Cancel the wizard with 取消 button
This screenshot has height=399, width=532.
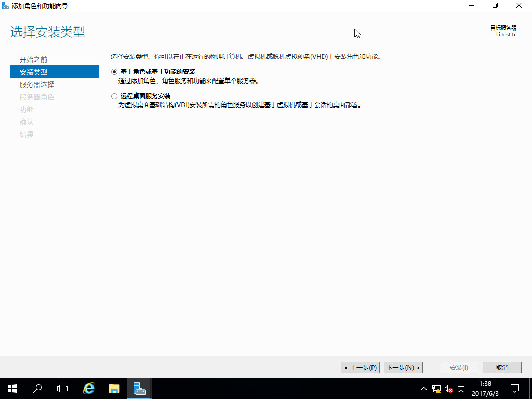pyautogui.click(x=502, y=367)
